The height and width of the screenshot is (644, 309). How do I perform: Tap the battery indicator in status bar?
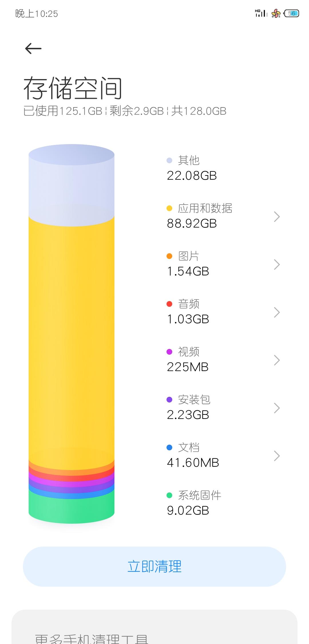point(292,13)
